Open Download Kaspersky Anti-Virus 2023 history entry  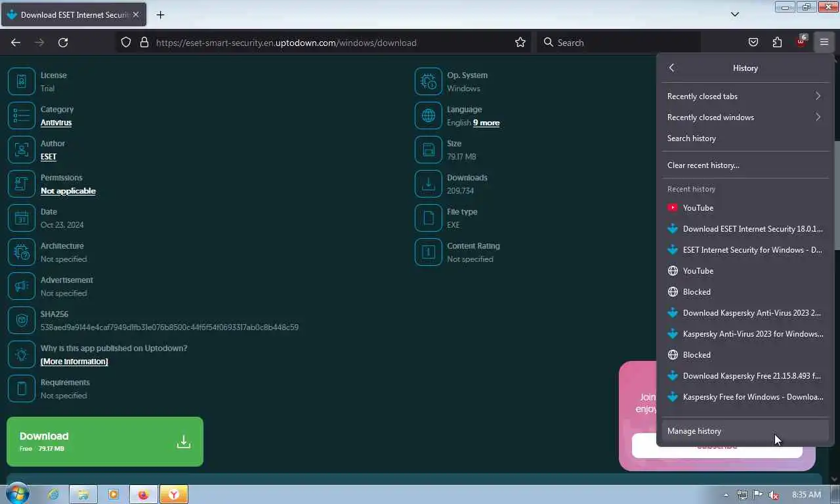pyautogui.click(x=745, y=313)
